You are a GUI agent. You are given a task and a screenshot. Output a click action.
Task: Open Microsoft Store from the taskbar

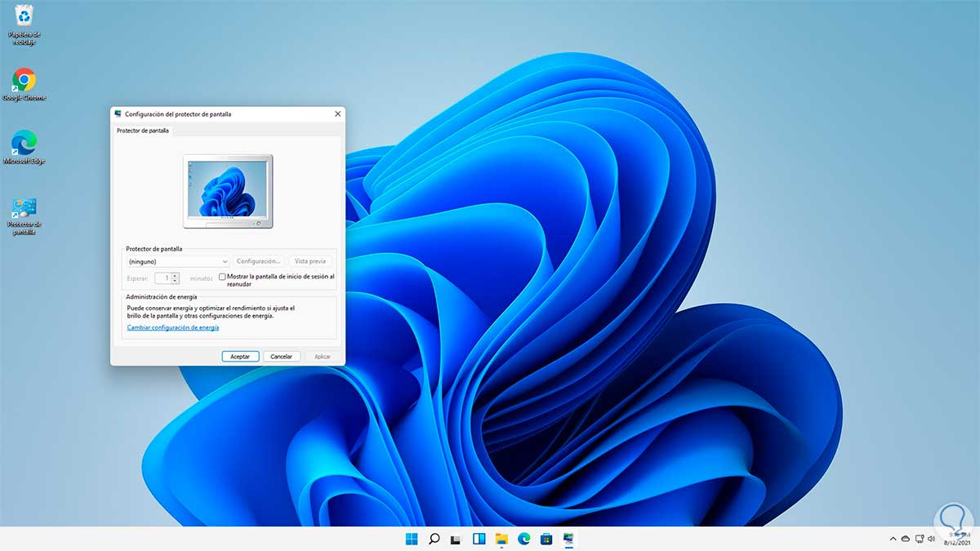coord(546,539)
